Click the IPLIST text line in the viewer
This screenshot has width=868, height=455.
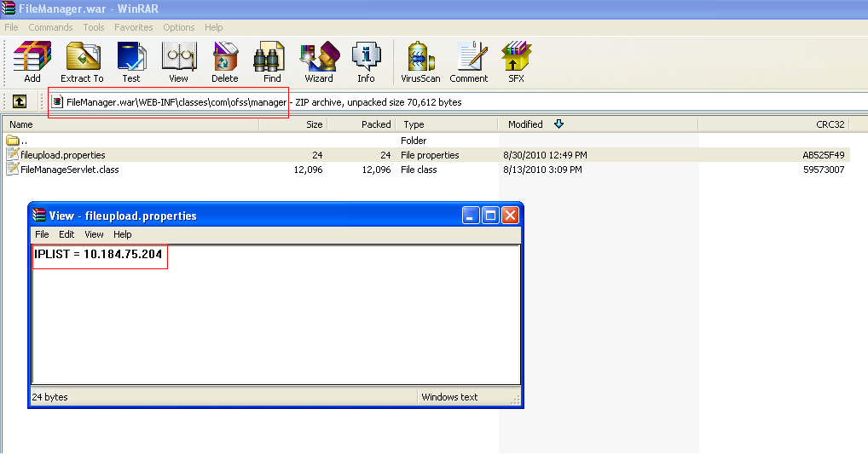pos(98,254)
